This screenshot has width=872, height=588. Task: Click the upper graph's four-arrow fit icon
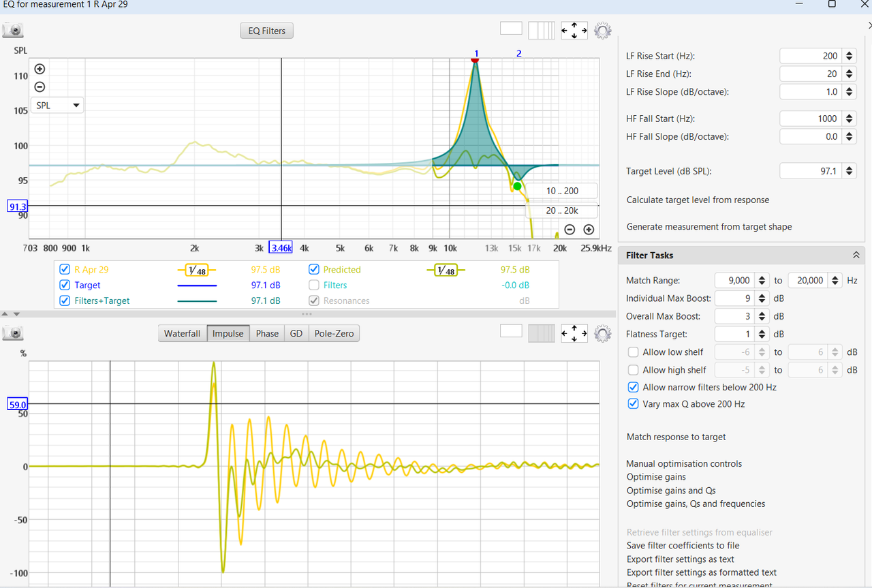tap(574, 31)
